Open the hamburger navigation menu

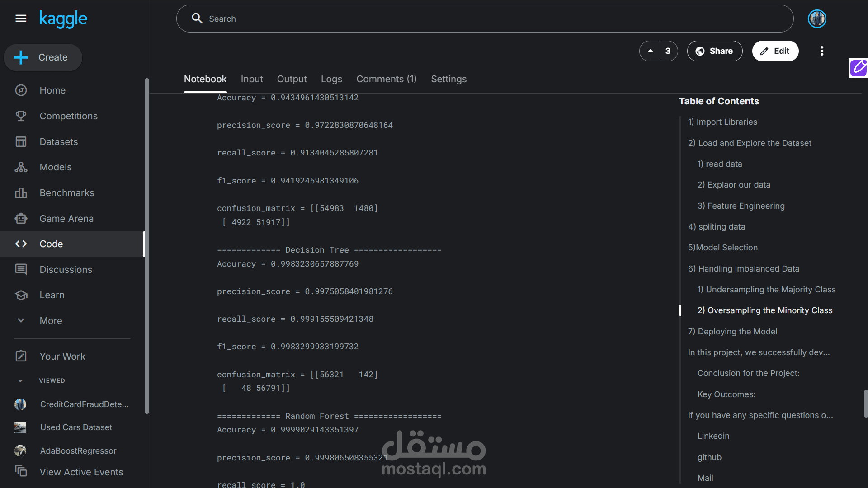[21, 19]
